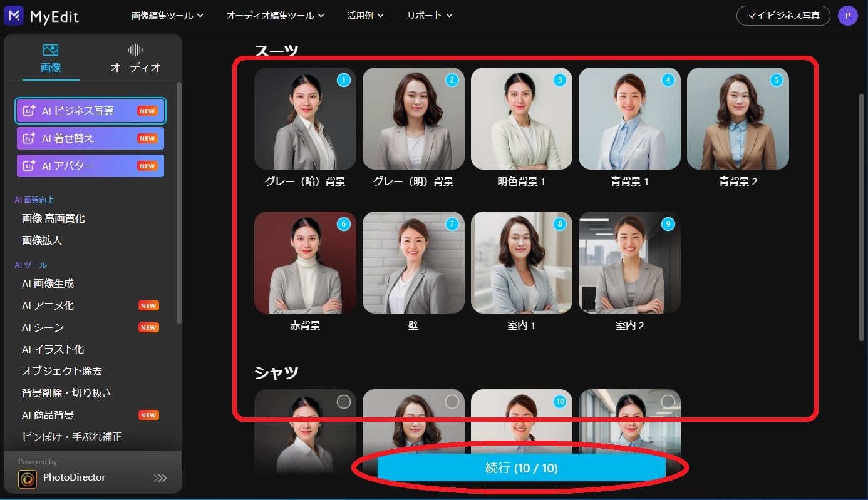The image size is (868, 500).
Task: Open 画像 高画質化 tool
Action: click(x=53, y=218)
